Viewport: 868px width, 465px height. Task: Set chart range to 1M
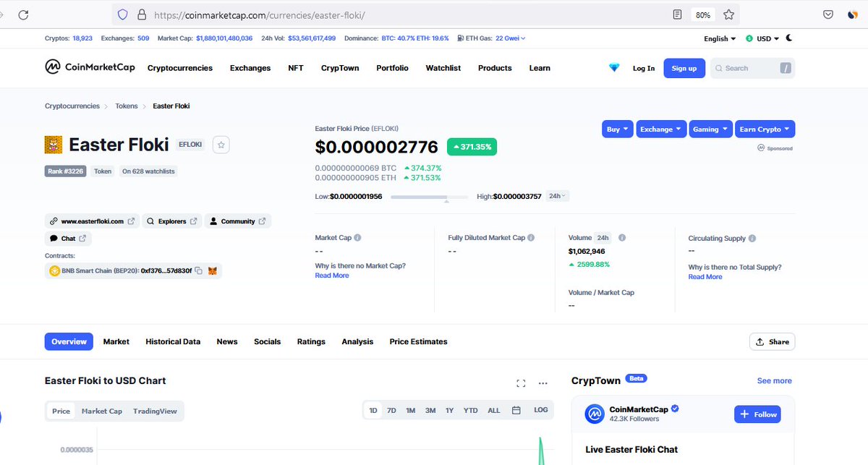[x=410, y=410]
